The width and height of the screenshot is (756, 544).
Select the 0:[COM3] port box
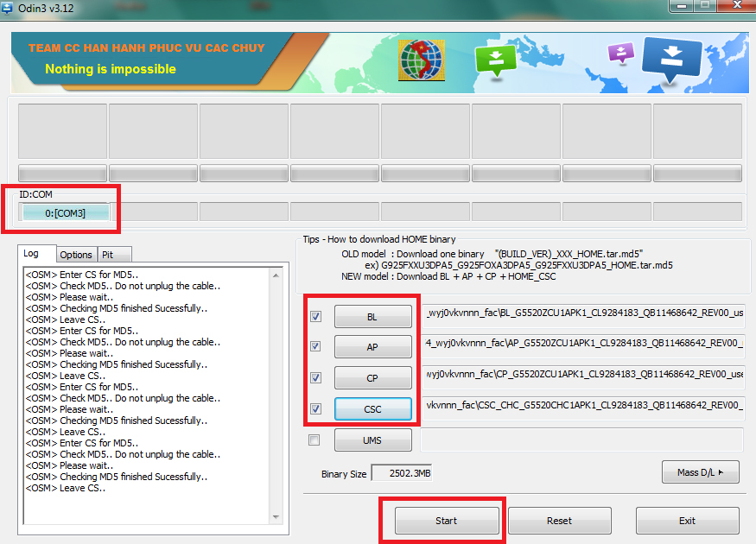[x=65, y=212]
